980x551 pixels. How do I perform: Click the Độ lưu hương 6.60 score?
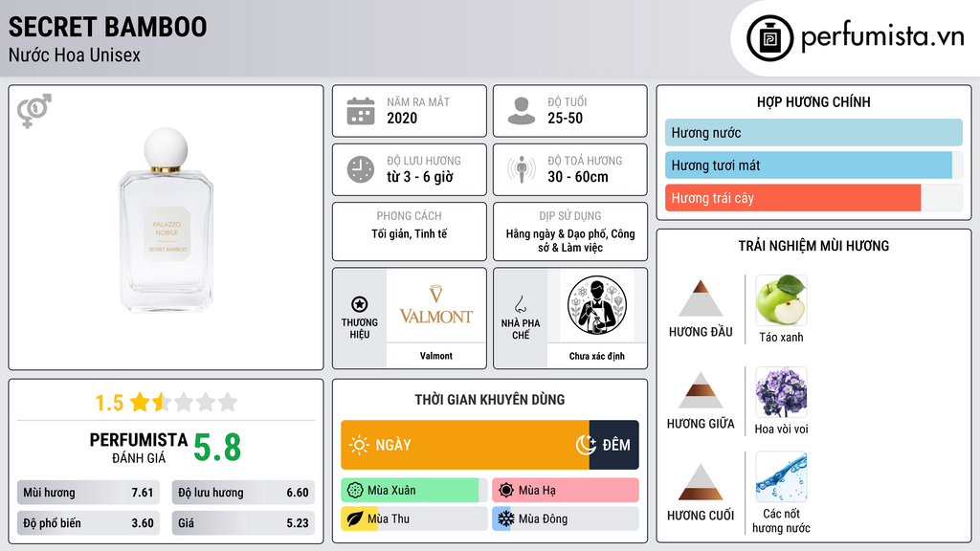pos(243,493)
